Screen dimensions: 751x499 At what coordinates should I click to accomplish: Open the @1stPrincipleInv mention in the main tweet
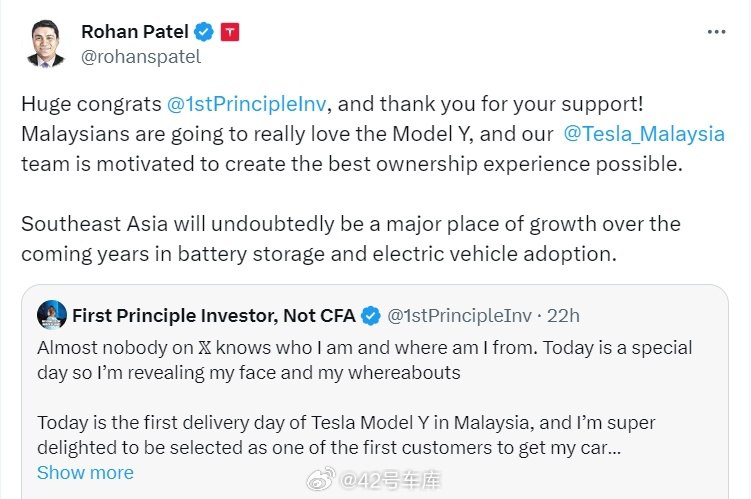247,104
